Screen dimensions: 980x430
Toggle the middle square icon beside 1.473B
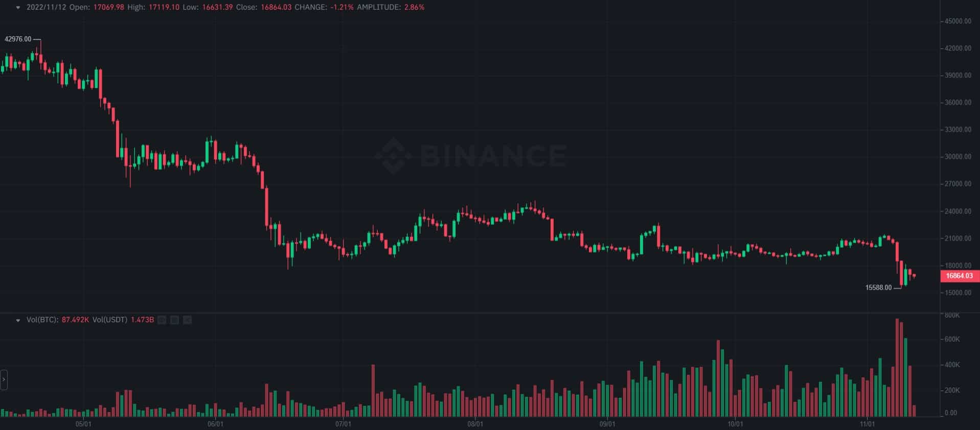tap(174, 320)
